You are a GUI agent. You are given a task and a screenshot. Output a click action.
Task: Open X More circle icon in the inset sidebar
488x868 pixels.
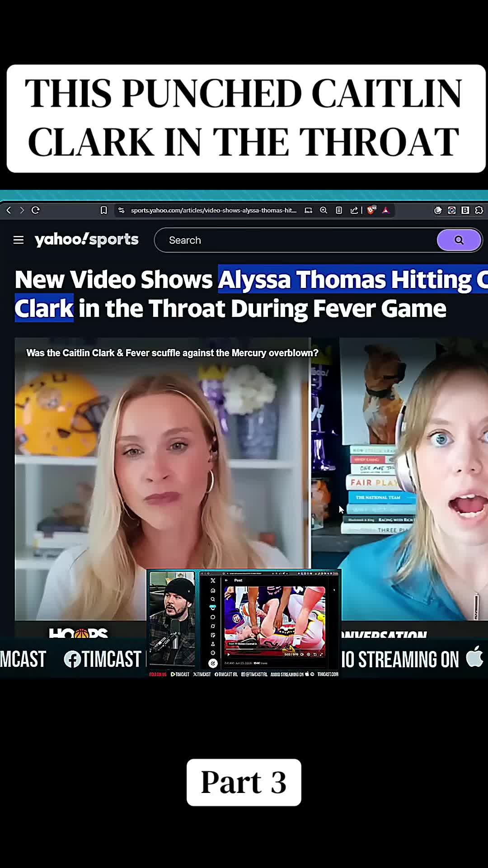click(x=213, y=653)
